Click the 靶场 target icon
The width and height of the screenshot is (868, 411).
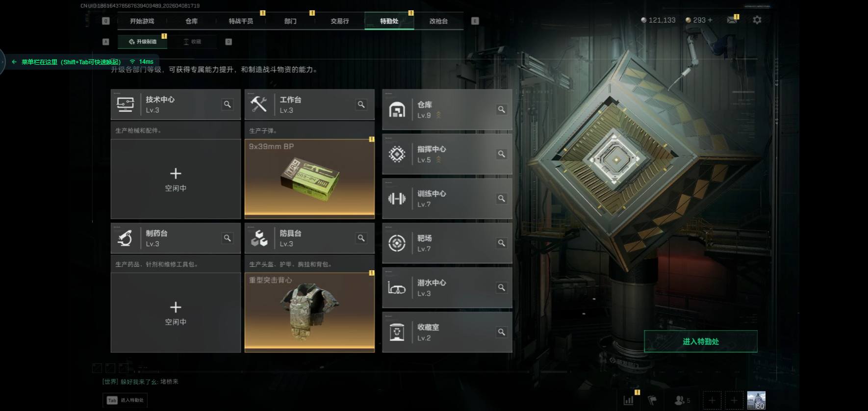point(397,243)
